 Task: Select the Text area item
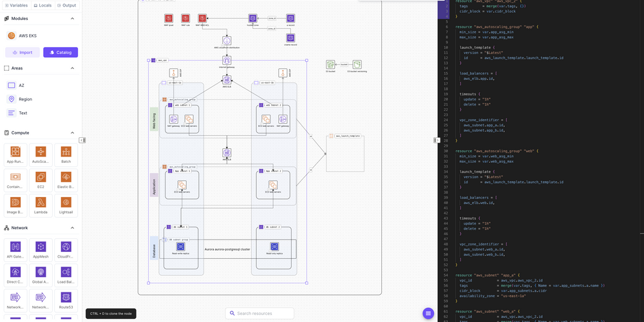pos(17,113)
